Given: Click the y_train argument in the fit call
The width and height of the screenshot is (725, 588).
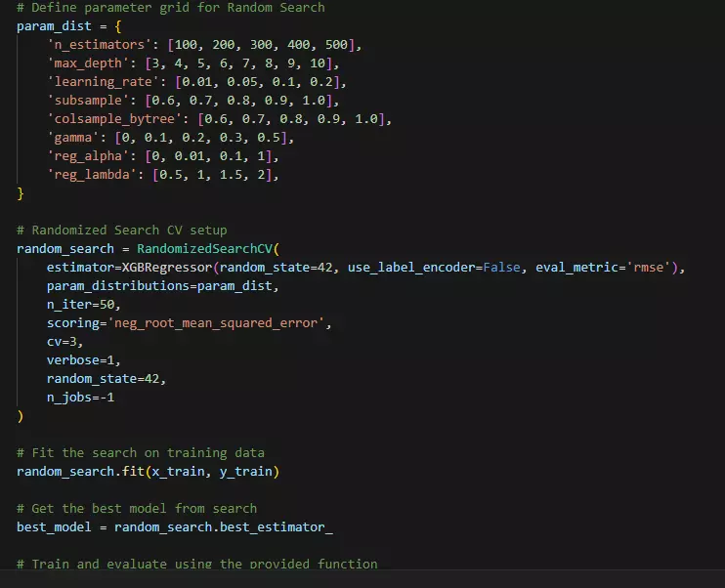Looking at the screenshot, I should point(246,472).
